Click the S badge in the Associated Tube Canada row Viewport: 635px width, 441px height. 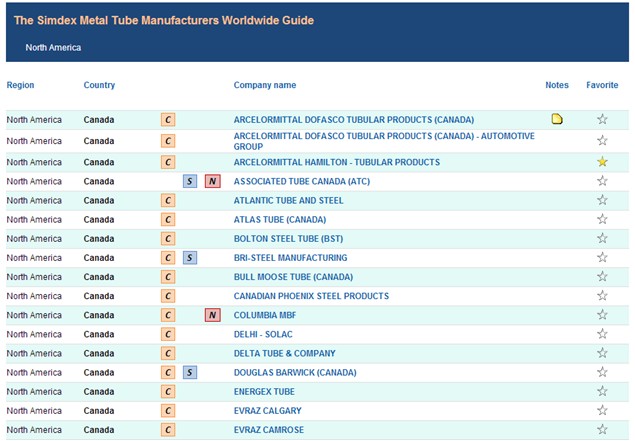coord(190,181)
